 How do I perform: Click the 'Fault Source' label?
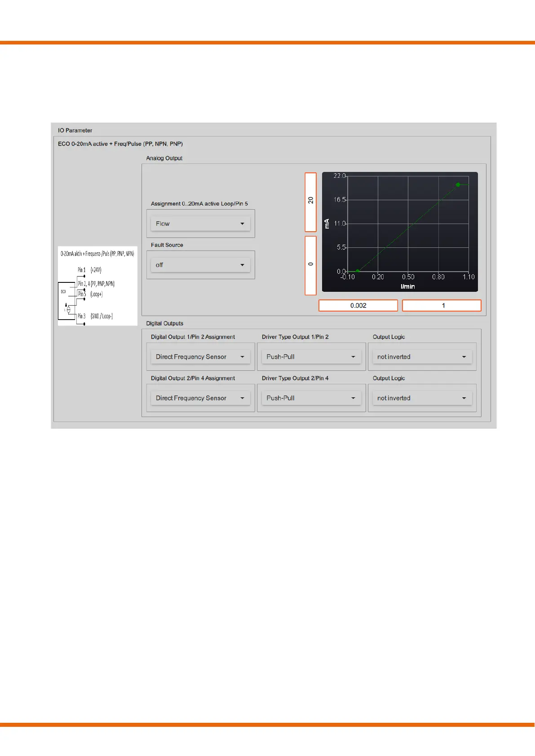point(167,245)
